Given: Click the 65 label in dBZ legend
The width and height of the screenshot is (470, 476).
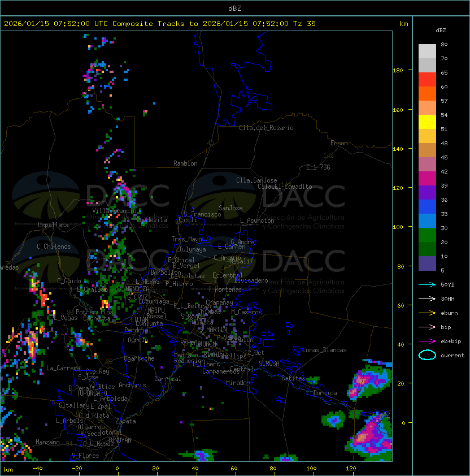Looking at the screenshot, I should pos(444,72).
